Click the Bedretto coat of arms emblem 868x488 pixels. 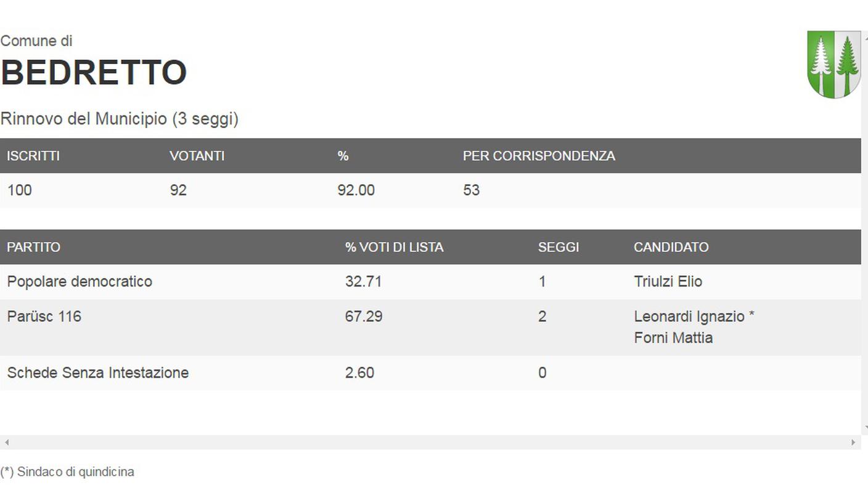[834, 65]
